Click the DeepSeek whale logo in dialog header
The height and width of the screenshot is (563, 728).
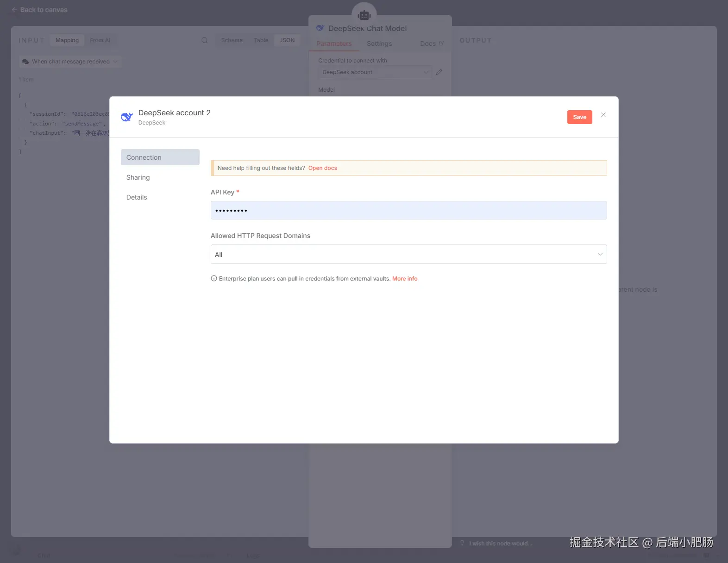pos(127,117)
